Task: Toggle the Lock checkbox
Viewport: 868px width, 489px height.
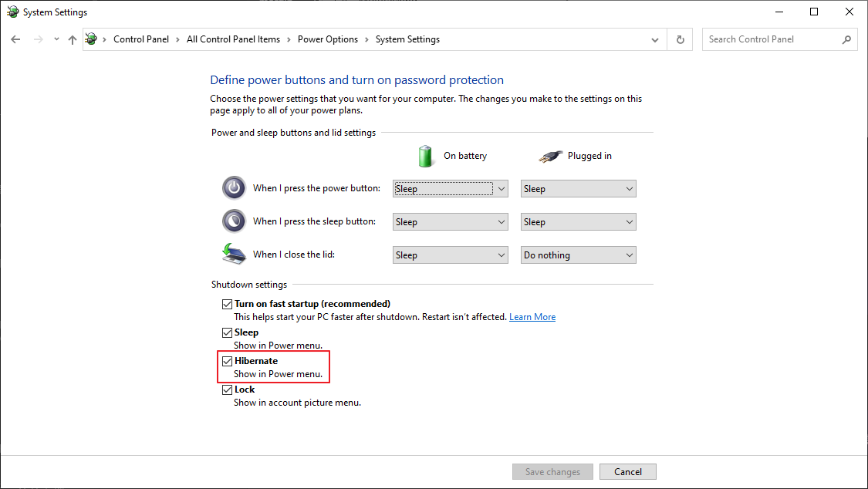Action: pos(227,390)
